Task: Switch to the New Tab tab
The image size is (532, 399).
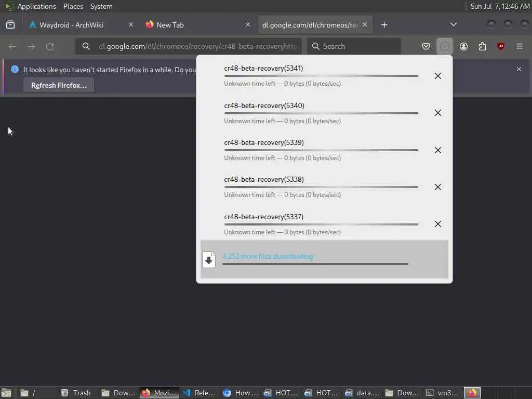Action: click(x=170, y=25)
